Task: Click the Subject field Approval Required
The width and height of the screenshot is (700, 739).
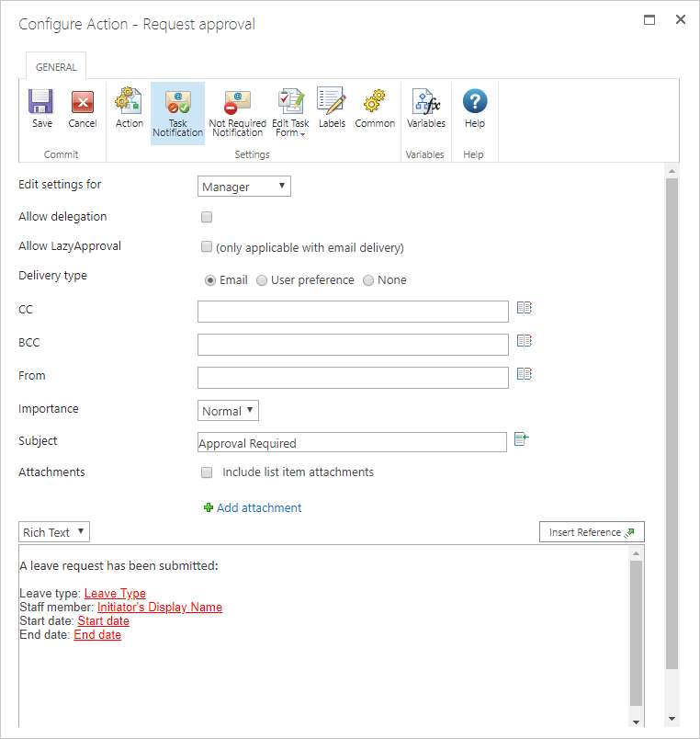Action: (352, 442)
